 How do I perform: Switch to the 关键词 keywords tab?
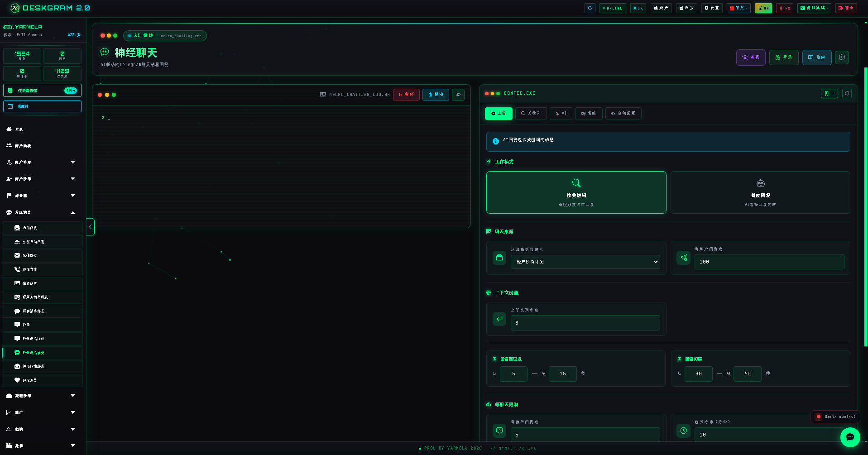(x=531, y=114)
